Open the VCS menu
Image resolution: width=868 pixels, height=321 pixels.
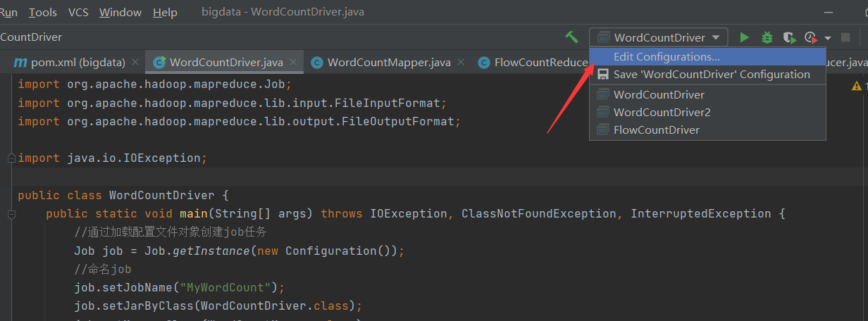[x=78, y=12]
